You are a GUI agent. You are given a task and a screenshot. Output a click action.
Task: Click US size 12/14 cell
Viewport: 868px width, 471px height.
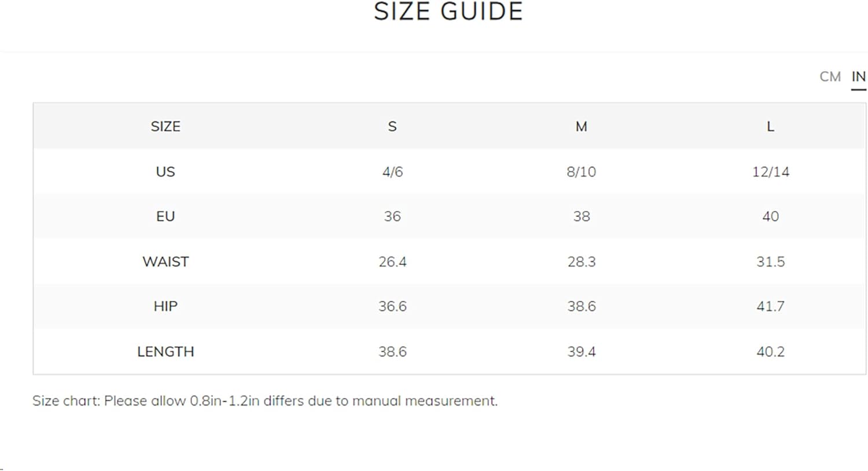click(x=770, y=171)
